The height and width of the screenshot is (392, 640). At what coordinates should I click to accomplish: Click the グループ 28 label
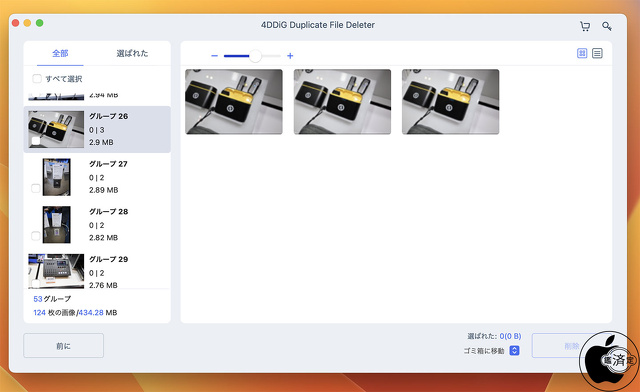pyautogui.click(x=109, y=212)
